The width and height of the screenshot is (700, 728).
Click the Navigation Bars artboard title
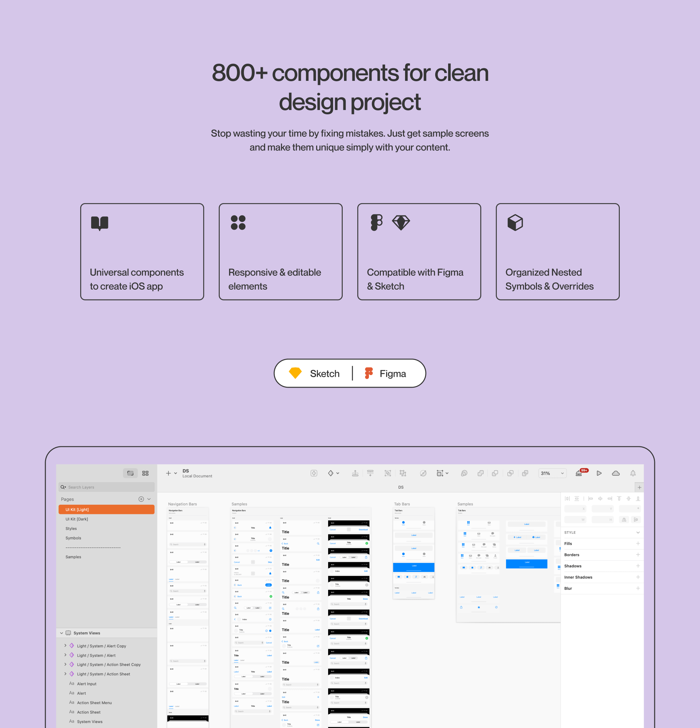point(182,504)
